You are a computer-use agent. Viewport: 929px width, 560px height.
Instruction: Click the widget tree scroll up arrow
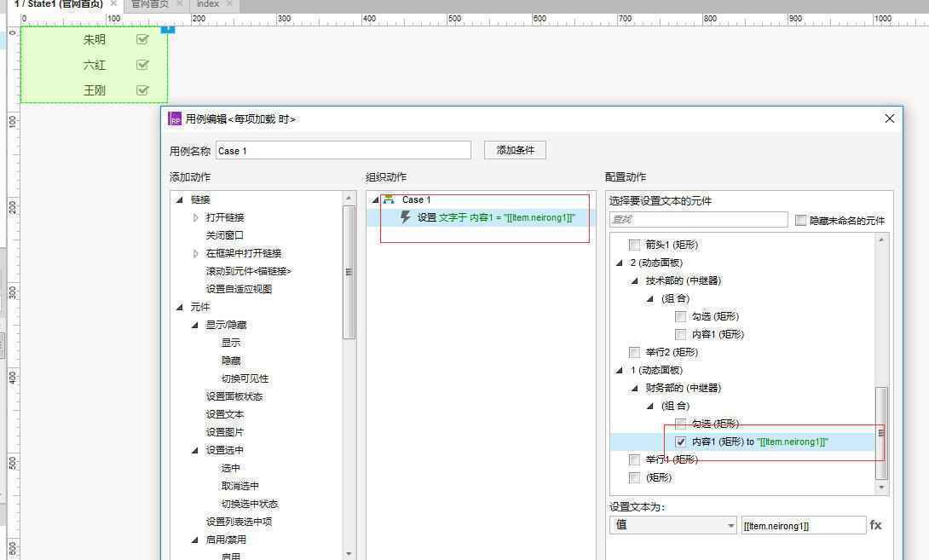881,240
